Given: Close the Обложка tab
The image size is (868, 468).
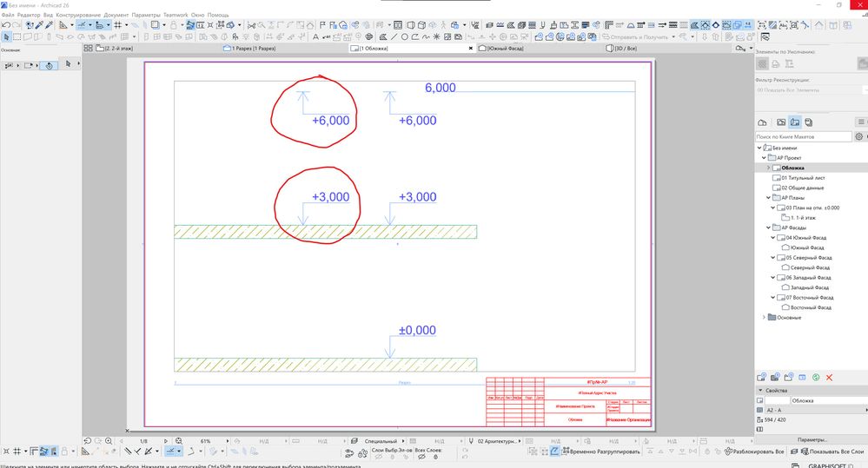Looking at the screenshot, I should 471,48.
